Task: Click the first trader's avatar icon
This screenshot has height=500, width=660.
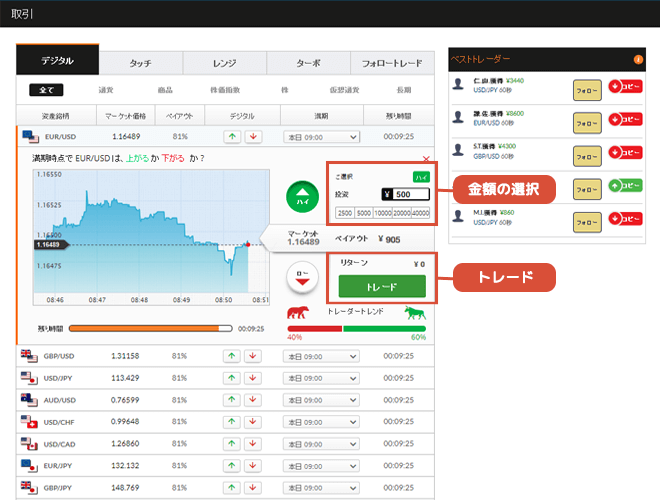Action: 458,84
